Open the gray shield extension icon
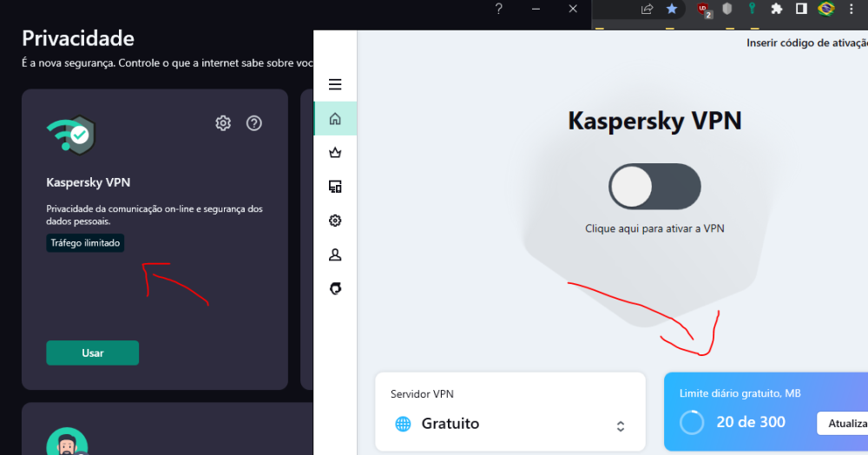The image size is (868, 455). point(727,9)
